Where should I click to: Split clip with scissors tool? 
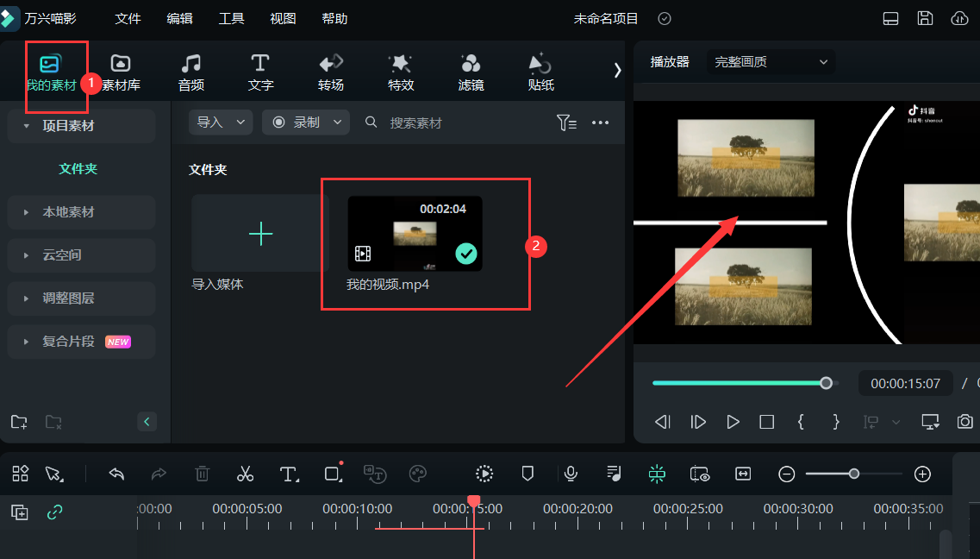tap(245, 474)
